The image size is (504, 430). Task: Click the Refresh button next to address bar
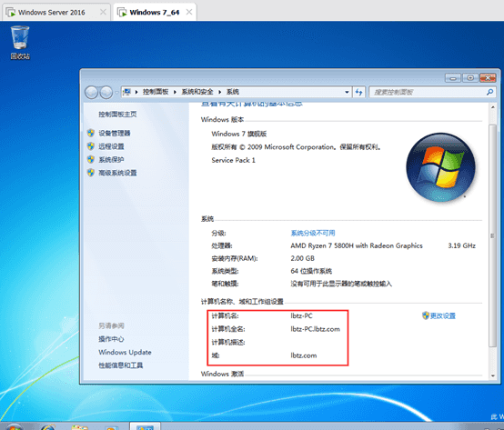point(358,92)
